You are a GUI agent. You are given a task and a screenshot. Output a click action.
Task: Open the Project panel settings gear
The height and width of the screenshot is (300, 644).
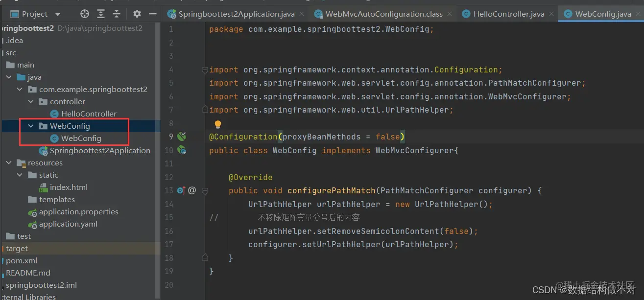point(137,14)
